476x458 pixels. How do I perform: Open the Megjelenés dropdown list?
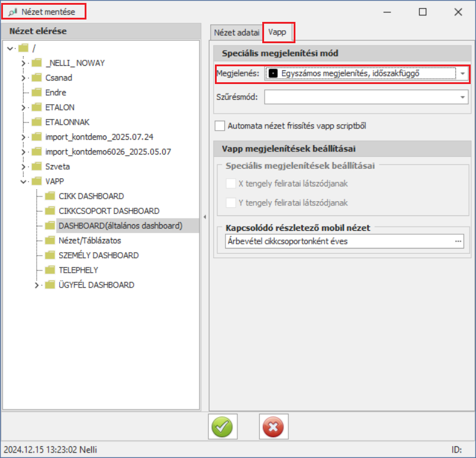tap(462, 74)
